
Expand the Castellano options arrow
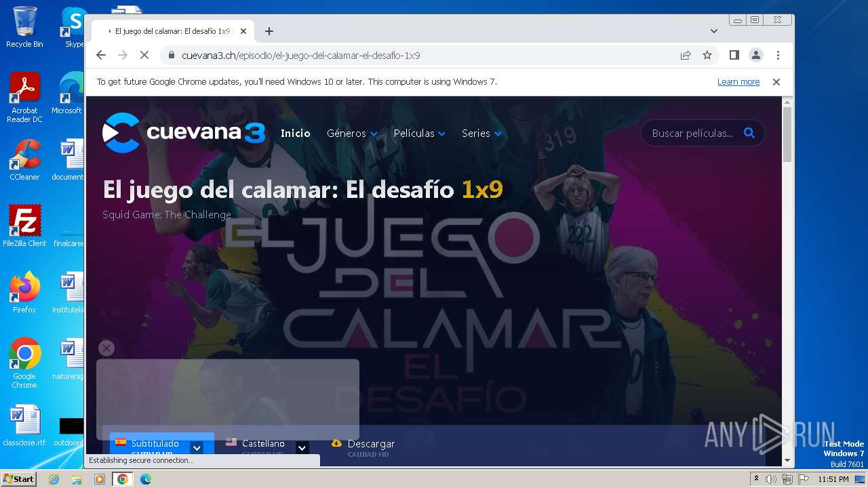tap(302, 447)
